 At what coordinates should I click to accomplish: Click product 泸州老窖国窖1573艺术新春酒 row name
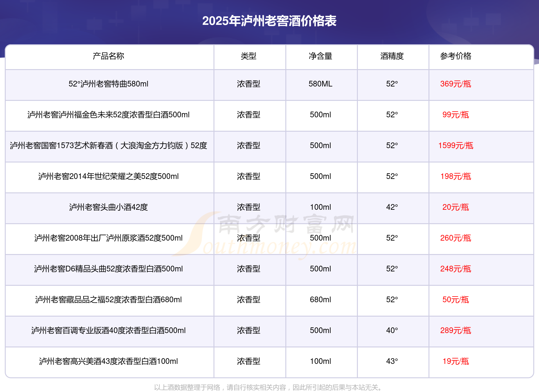click(x=108, y=145)
